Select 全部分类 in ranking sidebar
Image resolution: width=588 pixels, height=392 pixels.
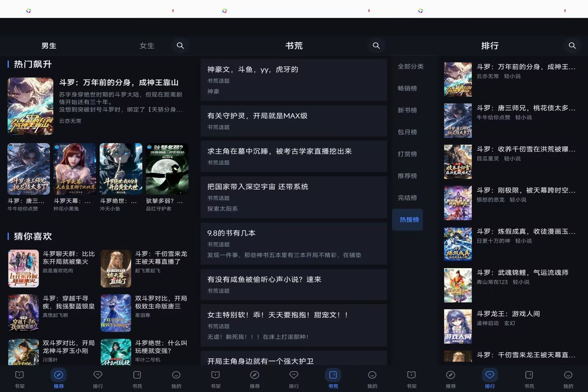click(x=410, y=66)
